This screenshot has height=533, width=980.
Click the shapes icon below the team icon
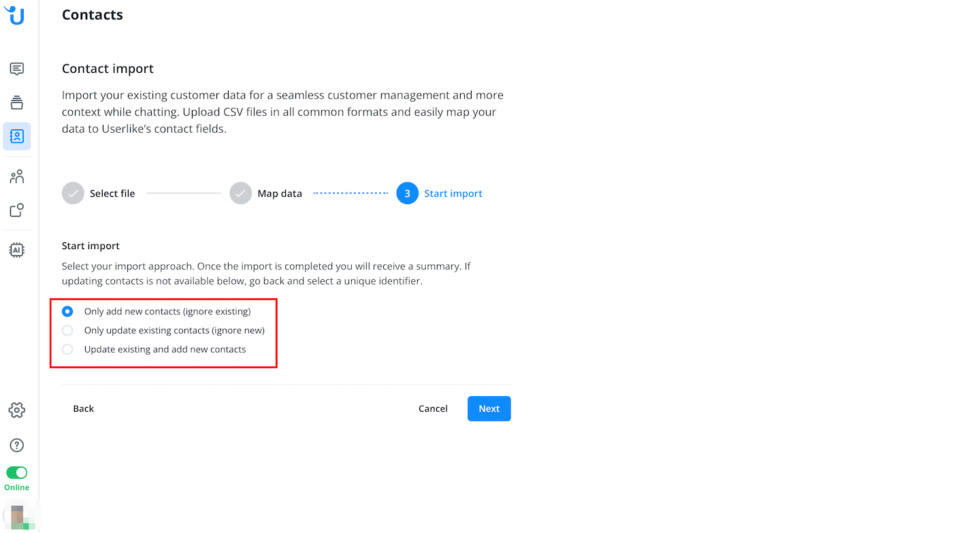17,210
